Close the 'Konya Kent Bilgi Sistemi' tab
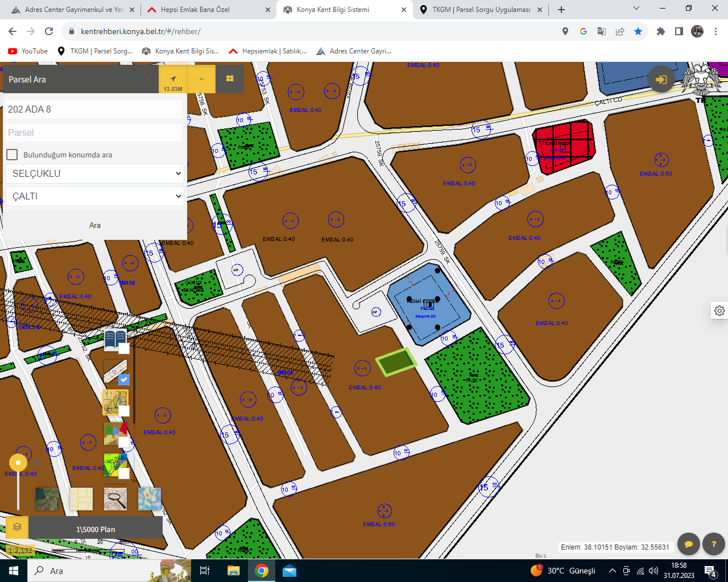728x582 pixels. (x=404, y=10)
